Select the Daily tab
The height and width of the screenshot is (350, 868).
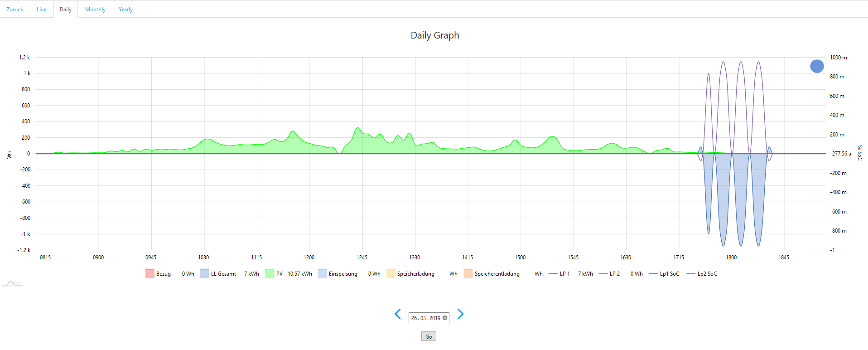click(x=66, y=10)
